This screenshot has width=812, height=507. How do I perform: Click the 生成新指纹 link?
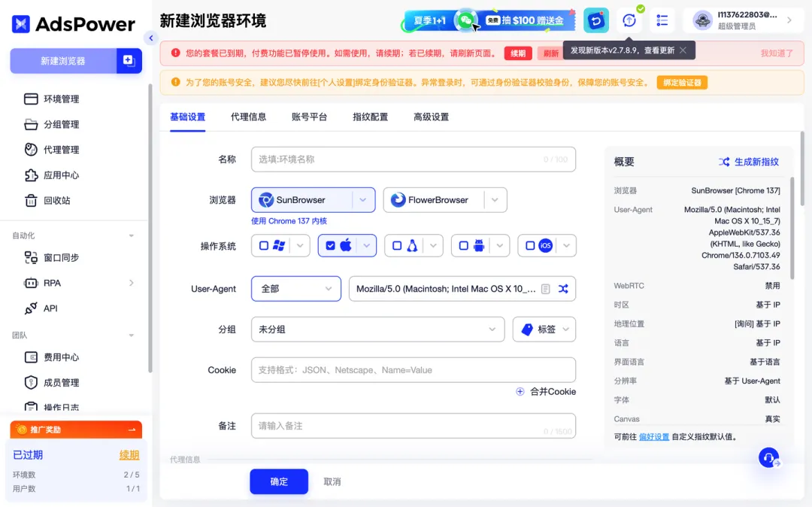click(748, 162)
